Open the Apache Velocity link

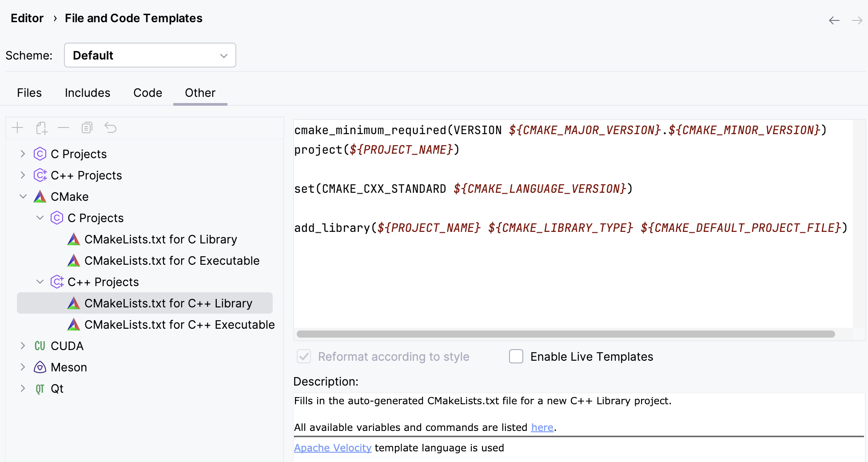(x=332, y=448)
